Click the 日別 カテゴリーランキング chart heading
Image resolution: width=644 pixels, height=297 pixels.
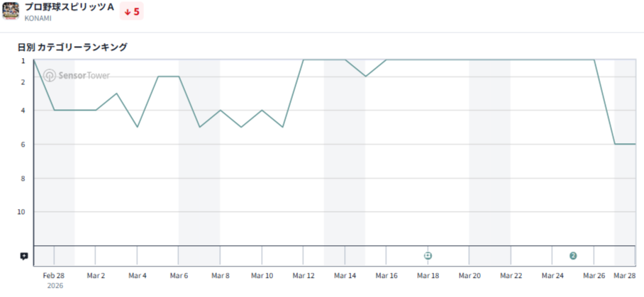pyautogui.click(x=72, y=47)
